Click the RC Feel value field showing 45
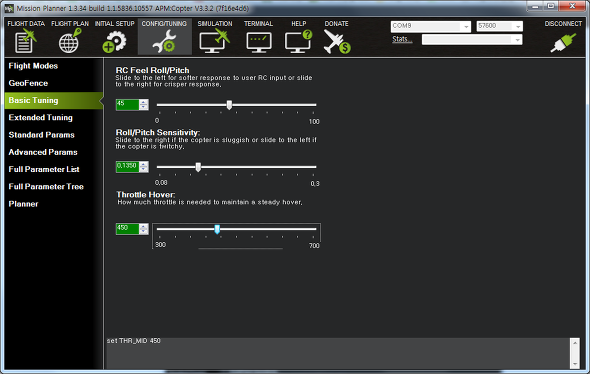 [127, 105]
